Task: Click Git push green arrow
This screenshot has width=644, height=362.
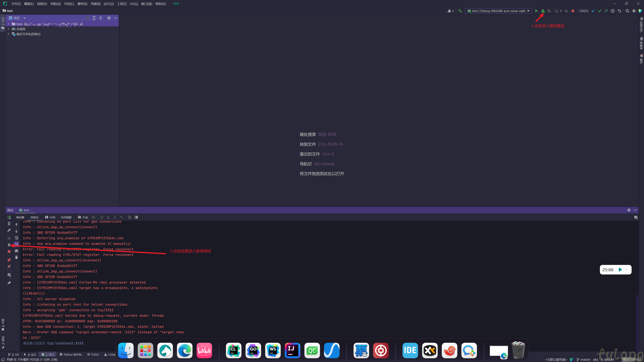Action: [x=606, y=11]
